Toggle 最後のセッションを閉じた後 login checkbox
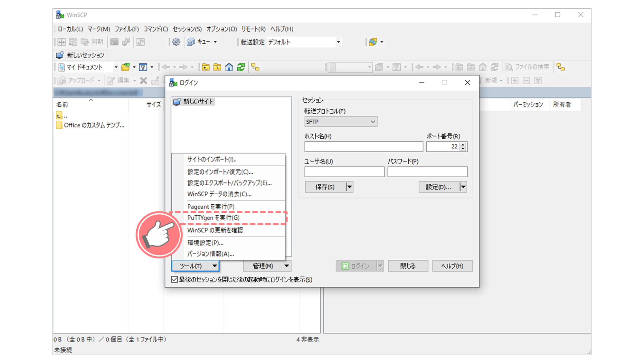The height and width of the screenshot is (362, 644). [175, 280]
